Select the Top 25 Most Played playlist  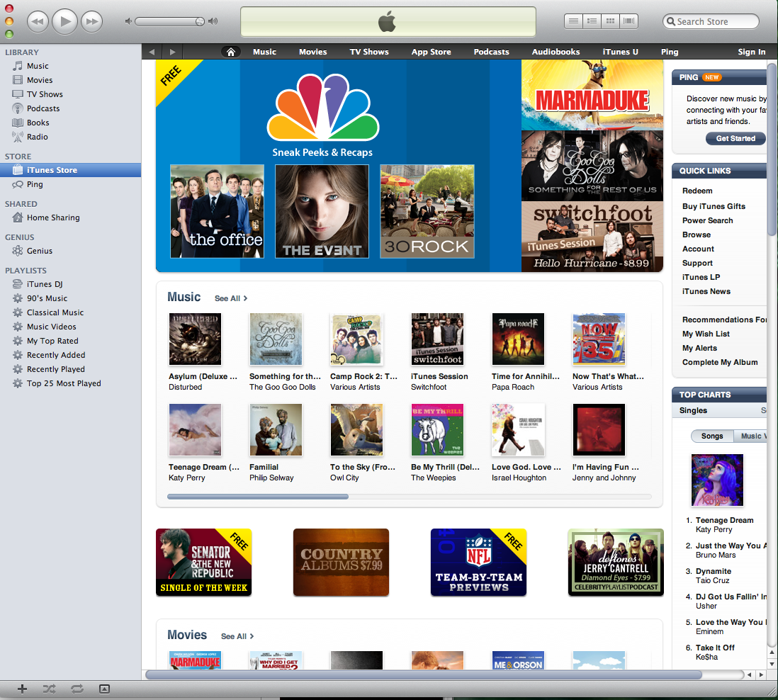click(70, 383)
